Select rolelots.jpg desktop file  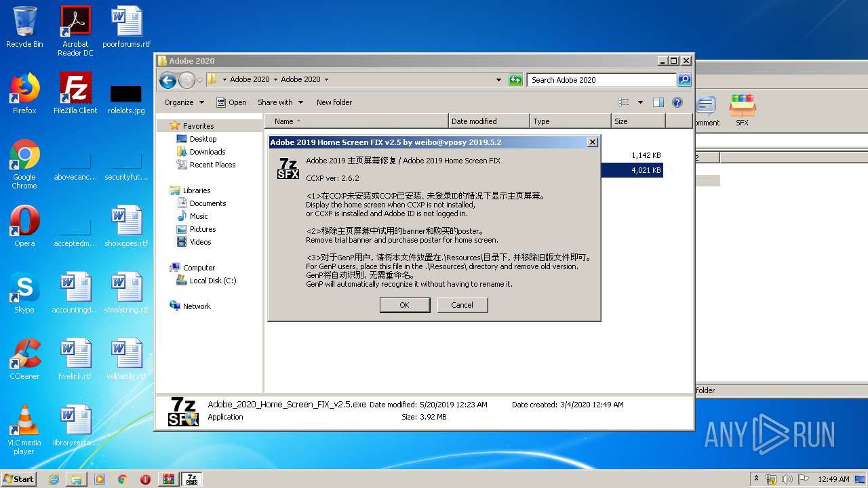click(x=126, y=100)
